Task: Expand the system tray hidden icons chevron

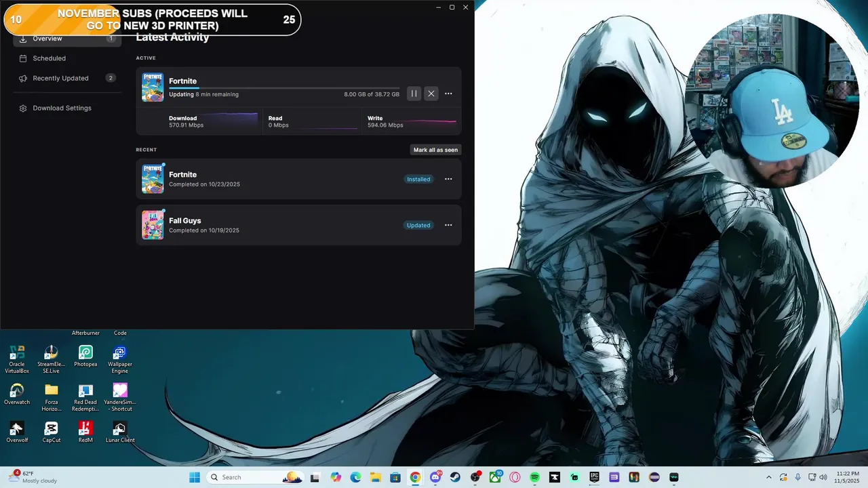Action: [768, 477]
